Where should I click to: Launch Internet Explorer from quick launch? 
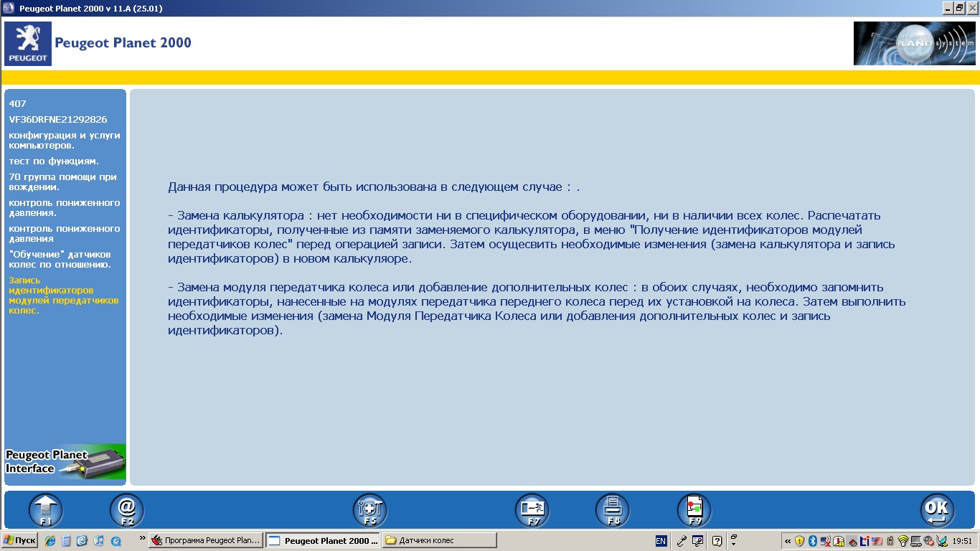pos(50,540)
